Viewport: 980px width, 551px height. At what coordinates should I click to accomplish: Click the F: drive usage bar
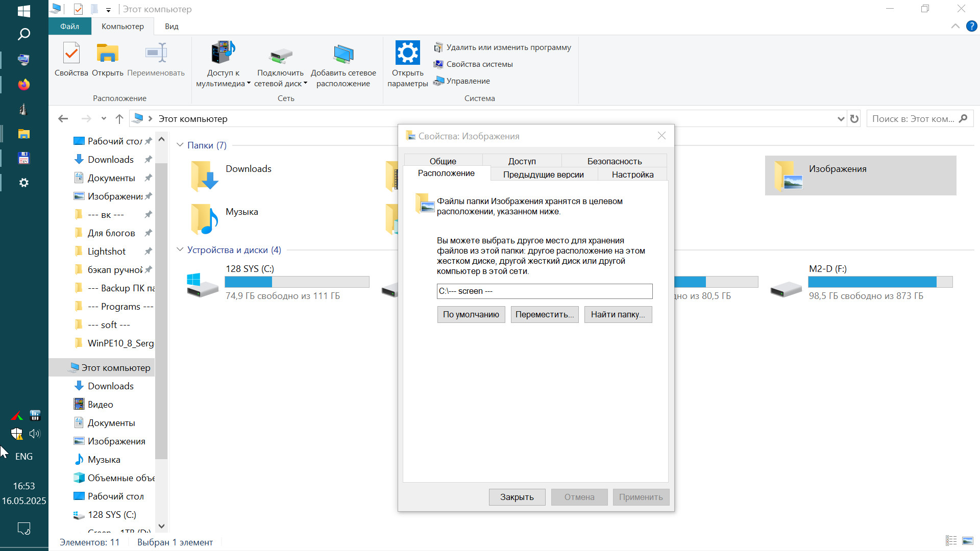[880, 282]
